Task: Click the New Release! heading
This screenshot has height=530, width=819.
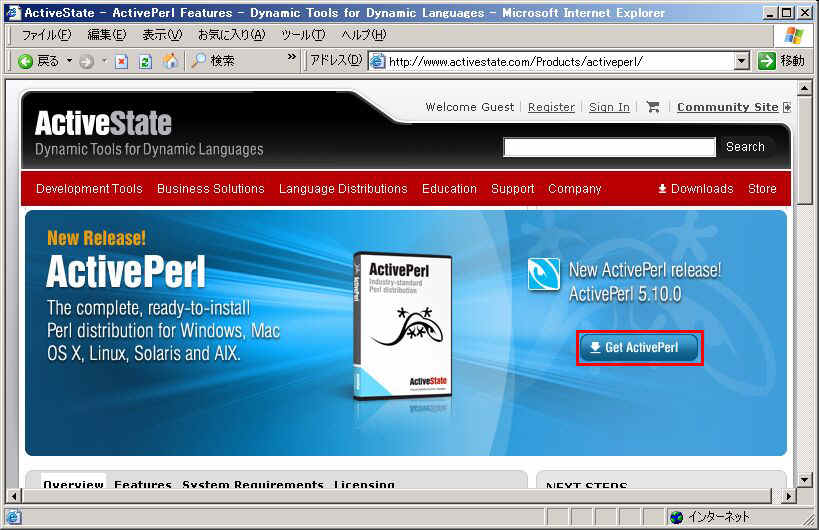Action: 97,238
